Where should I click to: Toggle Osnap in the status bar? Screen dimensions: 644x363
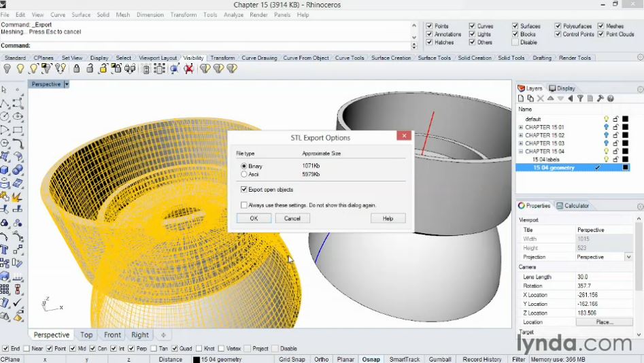[x=371, y=360]
